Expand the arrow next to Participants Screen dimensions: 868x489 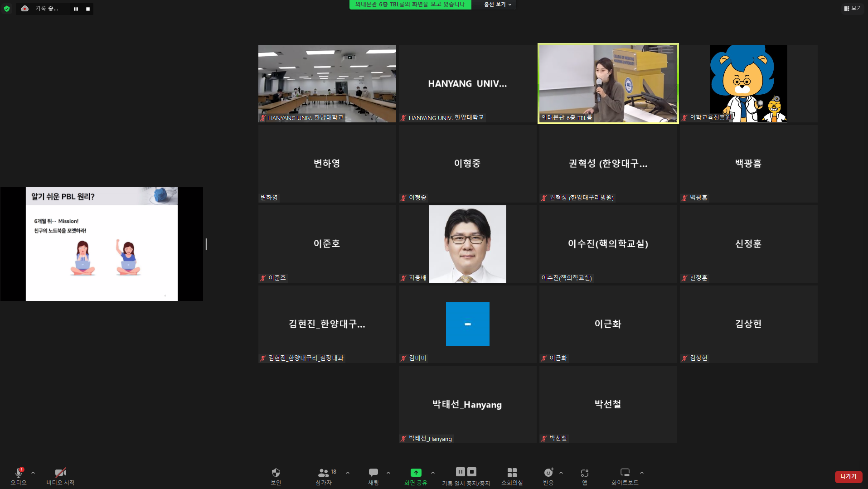[348, 473]
